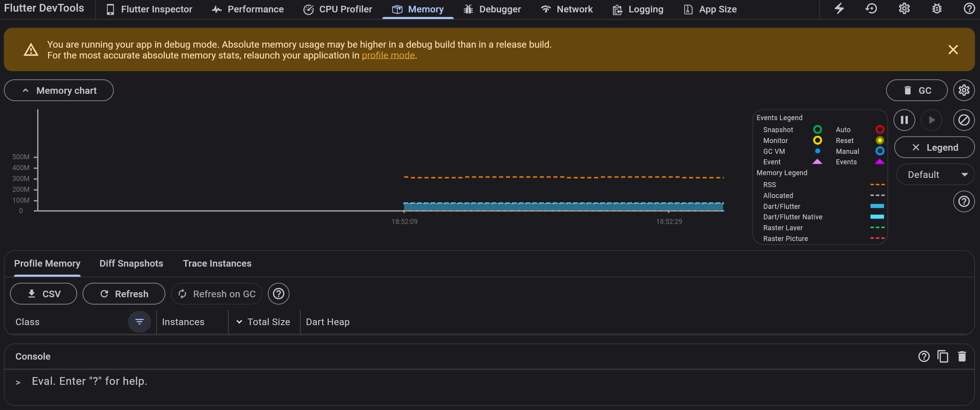Open Trace Instances tab
The height and width of the screenshot is (410, 980).
[x=217, y=264]
